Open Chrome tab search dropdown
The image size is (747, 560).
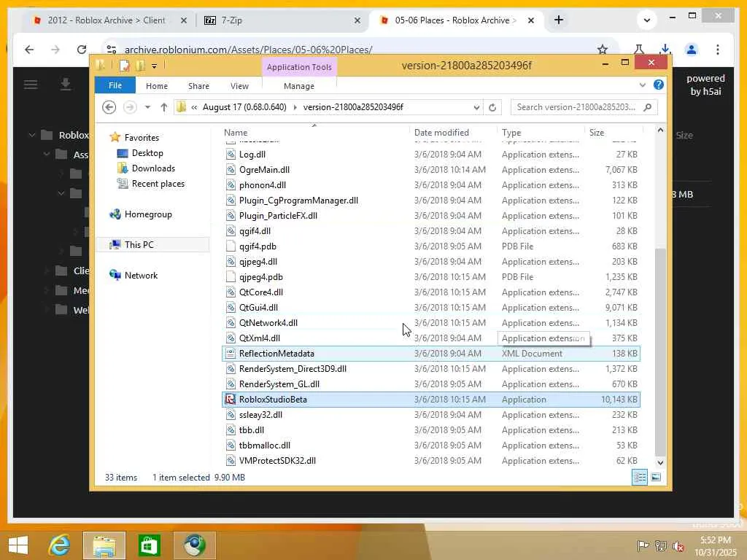click(x=646, y=20)
